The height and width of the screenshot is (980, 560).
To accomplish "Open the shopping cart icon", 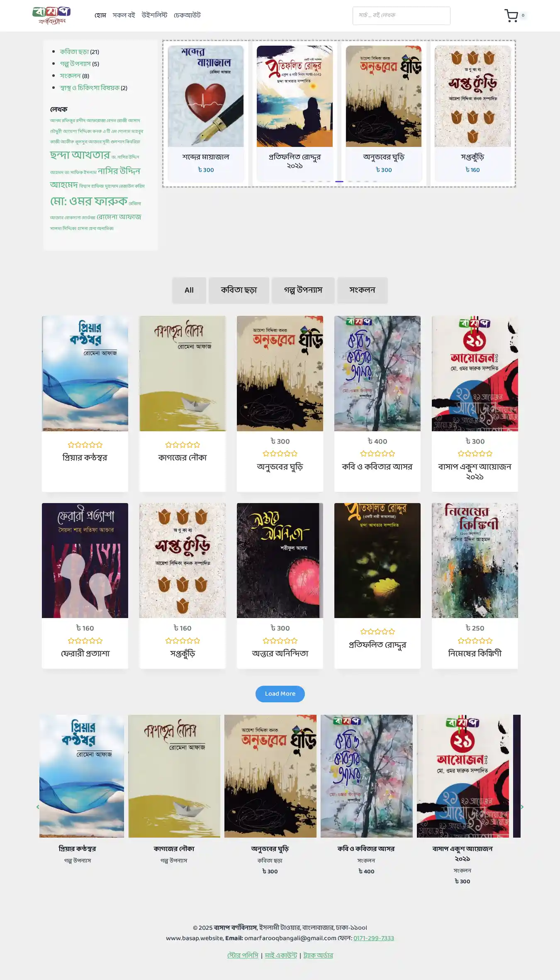I will point(511,15).
